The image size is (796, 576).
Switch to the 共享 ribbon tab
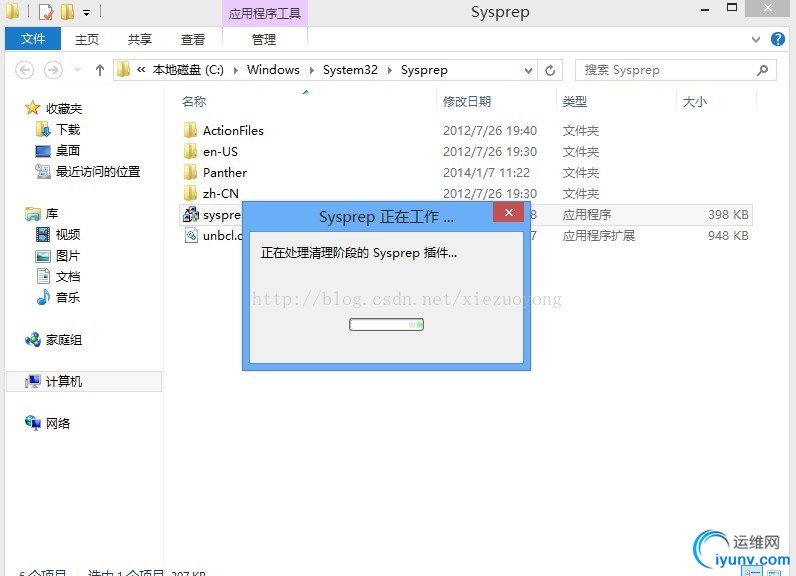tap(140, 40)
